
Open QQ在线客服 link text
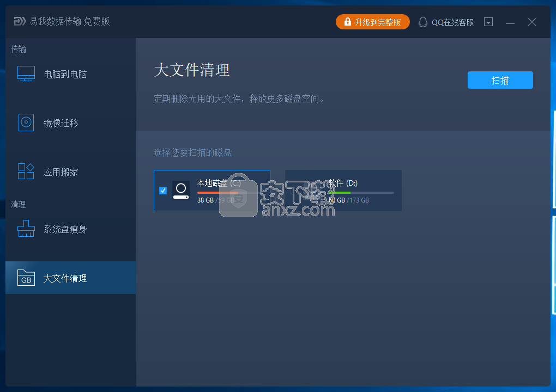(452, 22)
